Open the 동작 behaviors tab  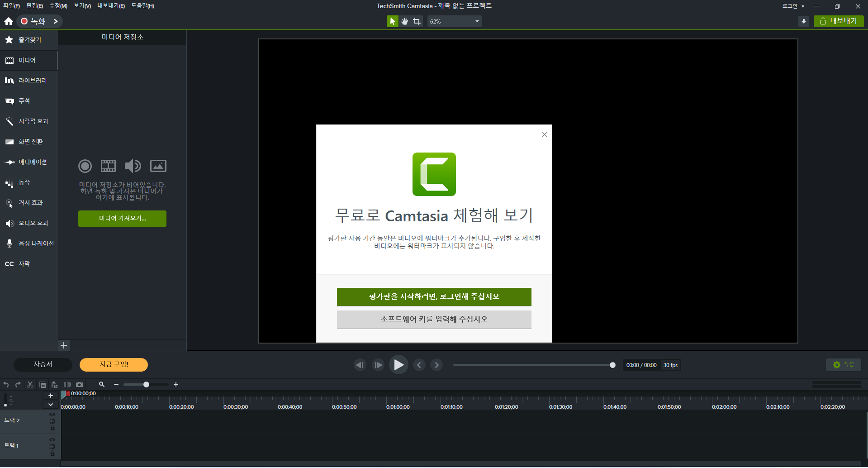pyautogui.click(x=29, y=182)
